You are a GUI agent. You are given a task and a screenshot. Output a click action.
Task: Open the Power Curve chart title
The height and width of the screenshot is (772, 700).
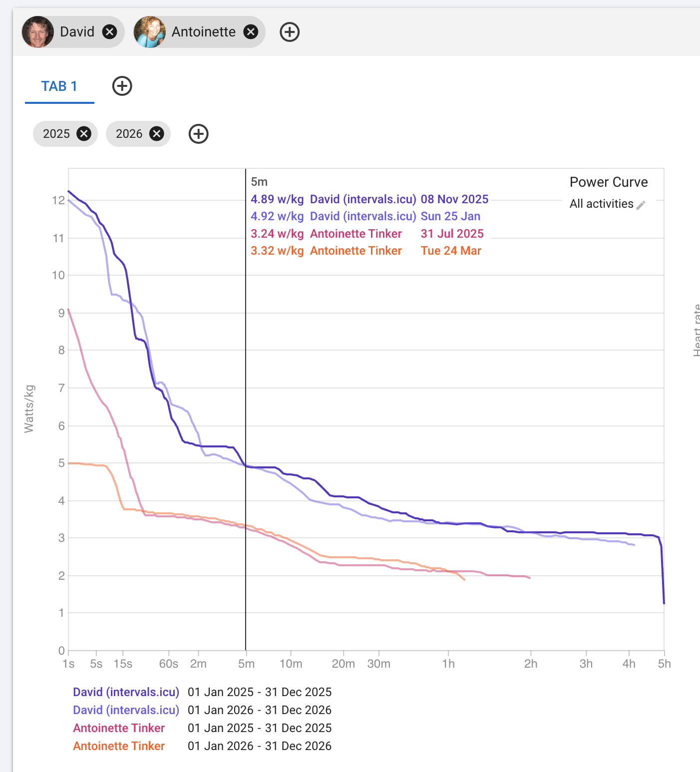pyautogui.click(x=608, y=182)
